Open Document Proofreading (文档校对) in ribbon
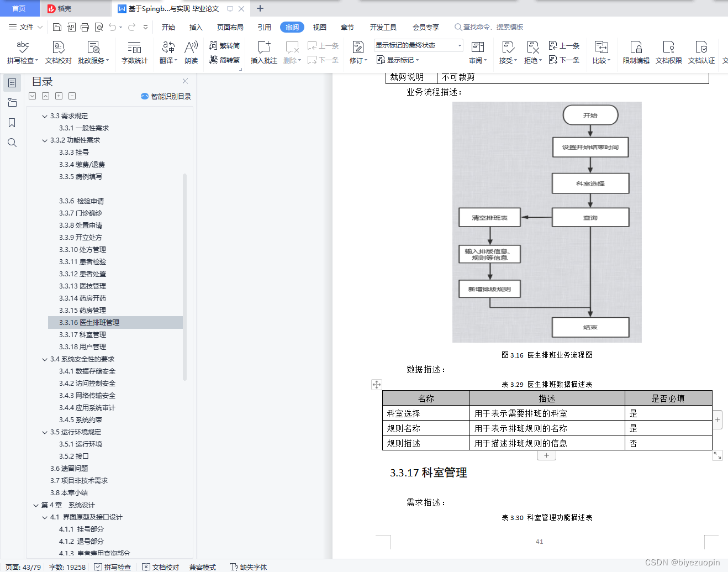The height and width of the screenshot is (572, 728). click(x=59, y=53)
